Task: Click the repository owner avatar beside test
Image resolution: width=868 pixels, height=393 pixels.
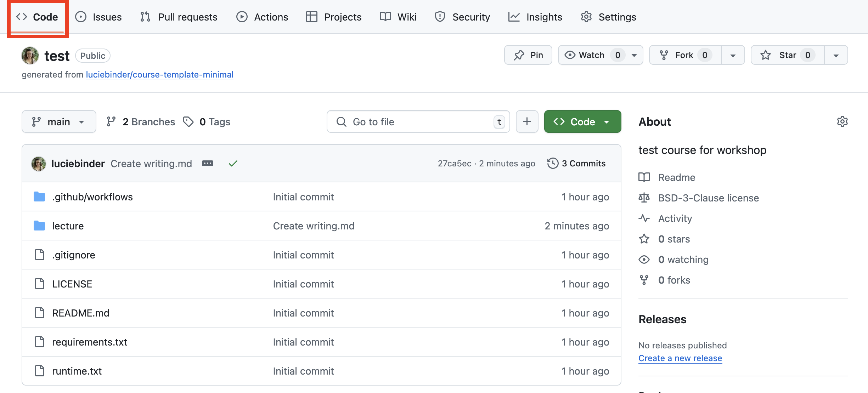Action: click(x=30, y=56)
